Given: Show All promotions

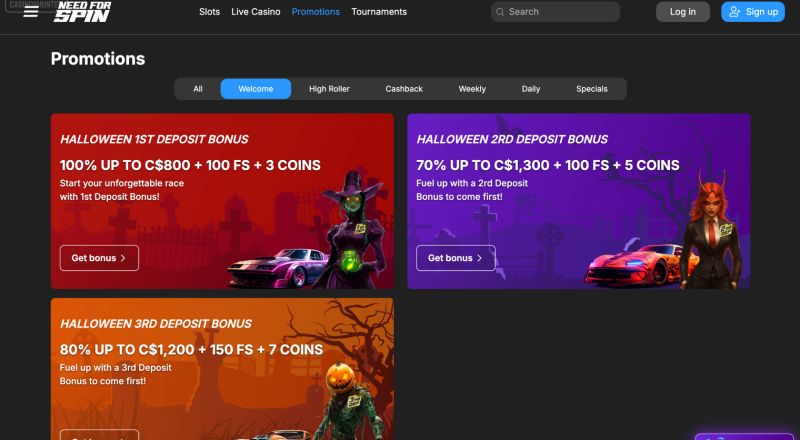Looking at the screenshot, I should pos(198,89).
